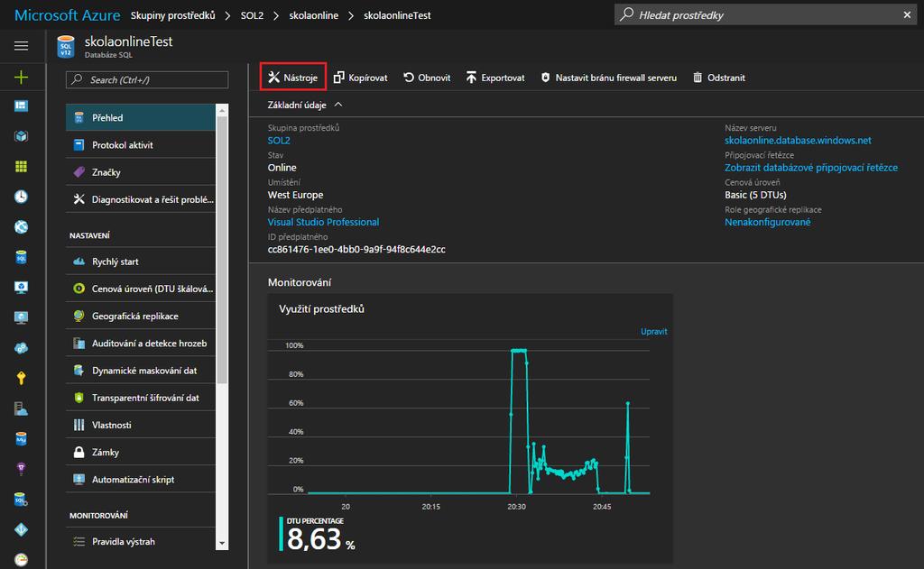Click Upravit on the usage chart
Image resolution: width=924 pixels, height=569 pixels.
click(653, 332)
